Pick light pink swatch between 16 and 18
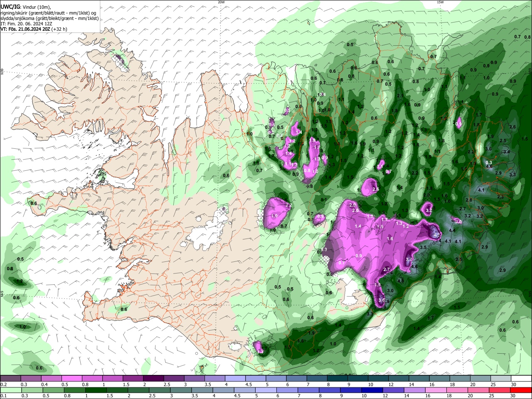Viewport: 532px width, 399px height. pos(436,390)
